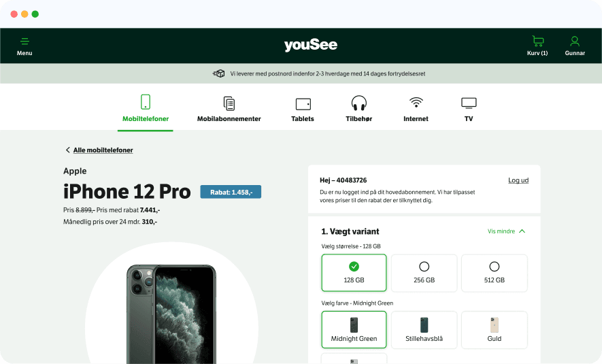
Task: Open the TV screen icon
Action: click(469, 103)
